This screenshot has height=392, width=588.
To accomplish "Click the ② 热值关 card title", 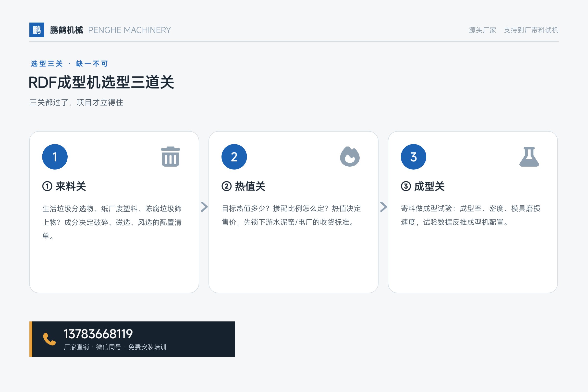I will pos(243,186).
